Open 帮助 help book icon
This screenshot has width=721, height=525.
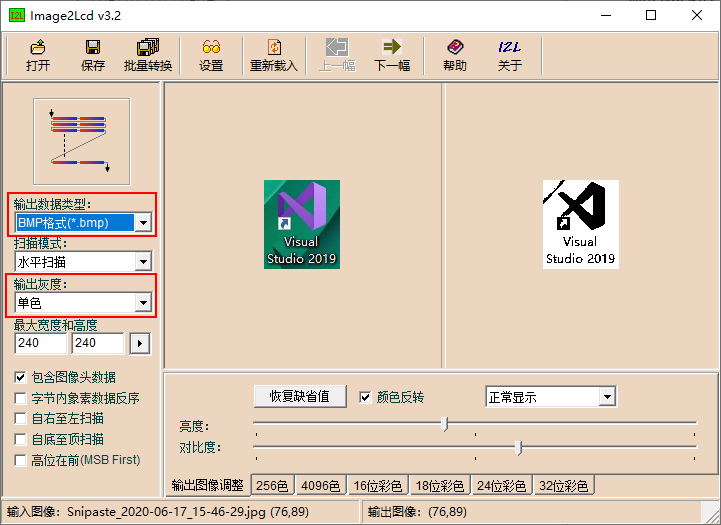455,55
